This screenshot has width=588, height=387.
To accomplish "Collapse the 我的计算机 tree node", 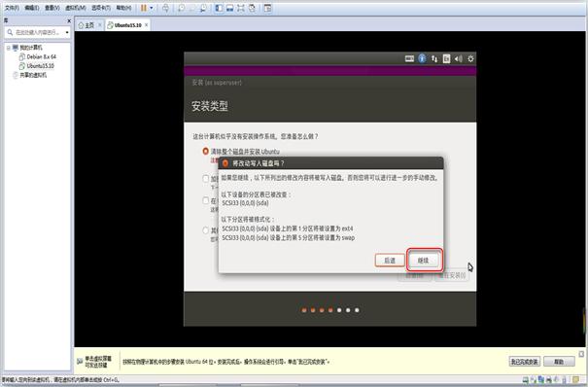I will point(8,48).
